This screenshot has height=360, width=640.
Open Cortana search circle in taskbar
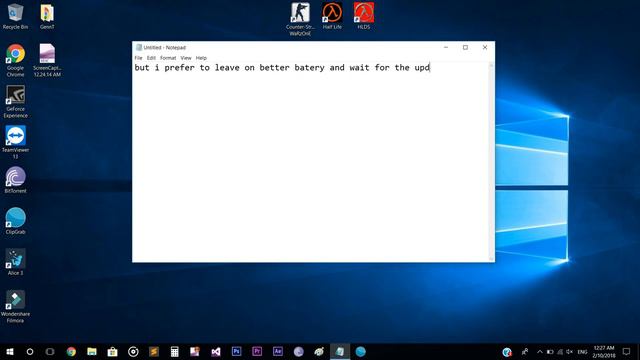tap(30, 351)
